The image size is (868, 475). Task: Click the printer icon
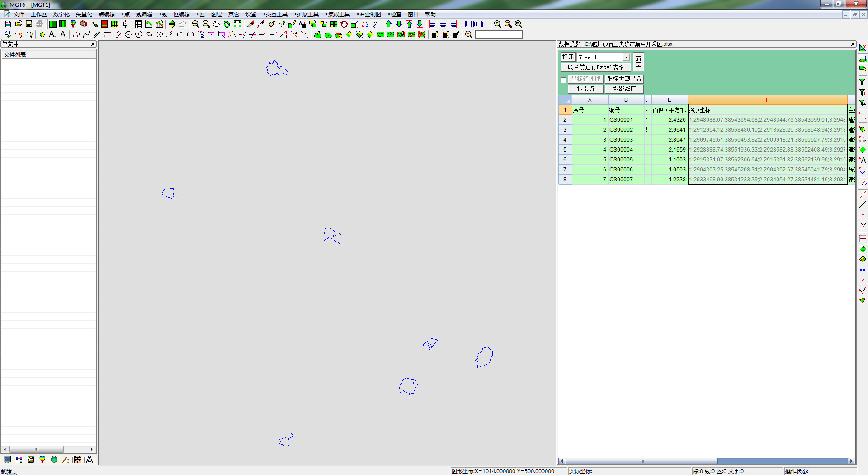[39, 24]
